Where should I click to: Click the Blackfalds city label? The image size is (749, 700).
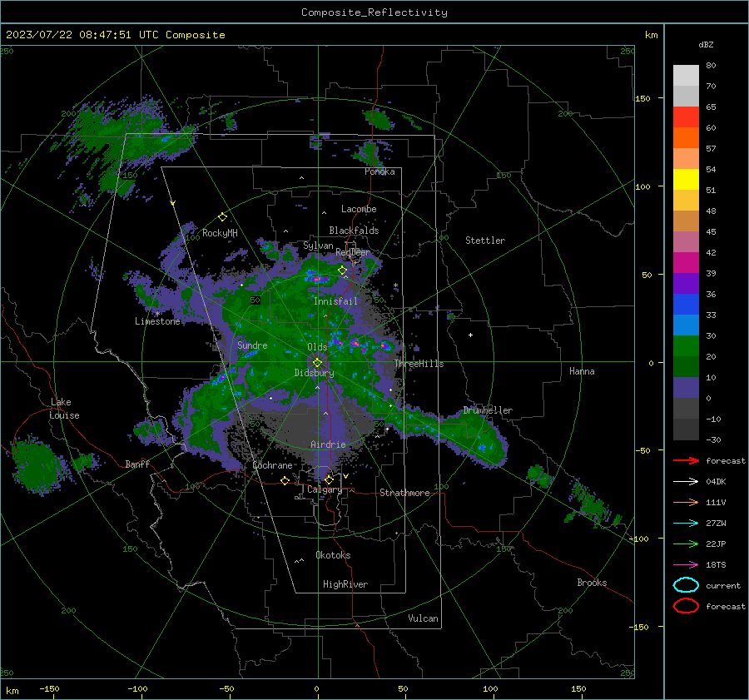coord(354,231)
